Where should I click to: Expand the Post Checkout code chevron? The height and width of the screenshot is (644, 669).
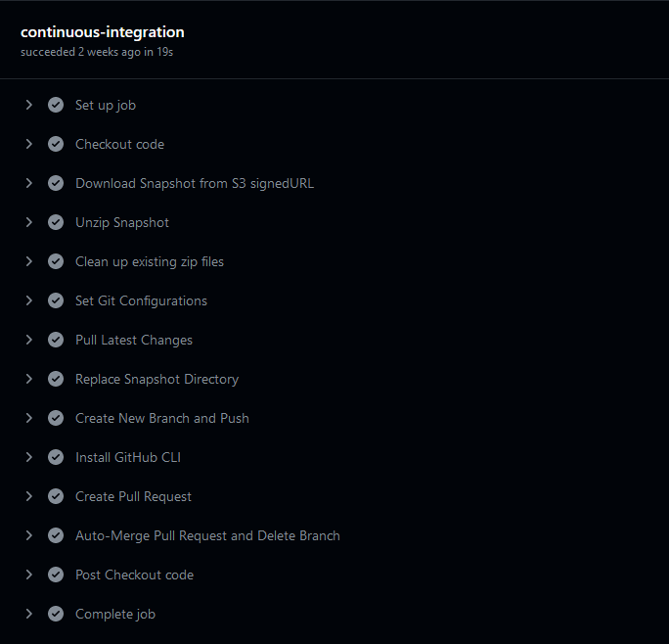(29, 575)
